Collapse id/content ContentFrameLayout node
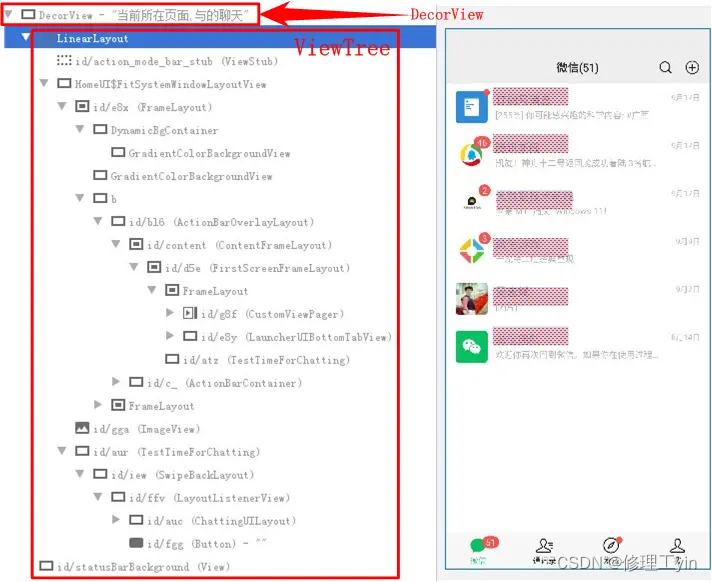 (x=116, y=244)
